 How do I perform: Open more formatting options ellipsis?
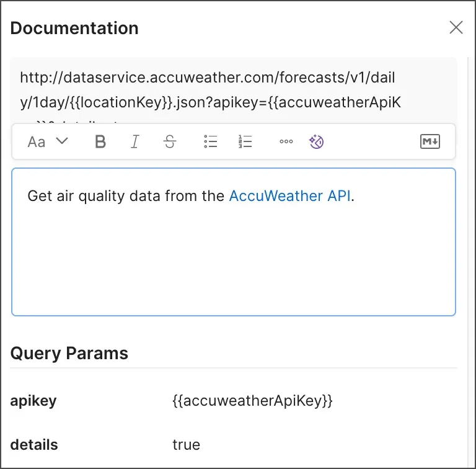tap(286, 141)
